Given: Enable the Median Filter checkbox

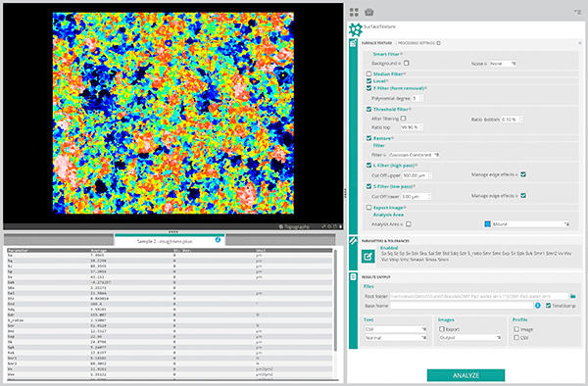Looking at the screenshot, I should click(369, 73).
